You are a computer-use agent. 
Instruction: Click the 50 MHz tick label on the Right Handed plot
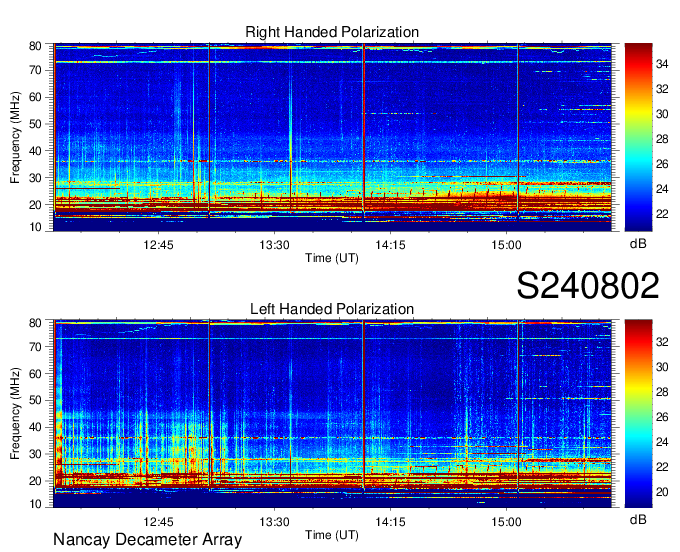click(35, 124)
